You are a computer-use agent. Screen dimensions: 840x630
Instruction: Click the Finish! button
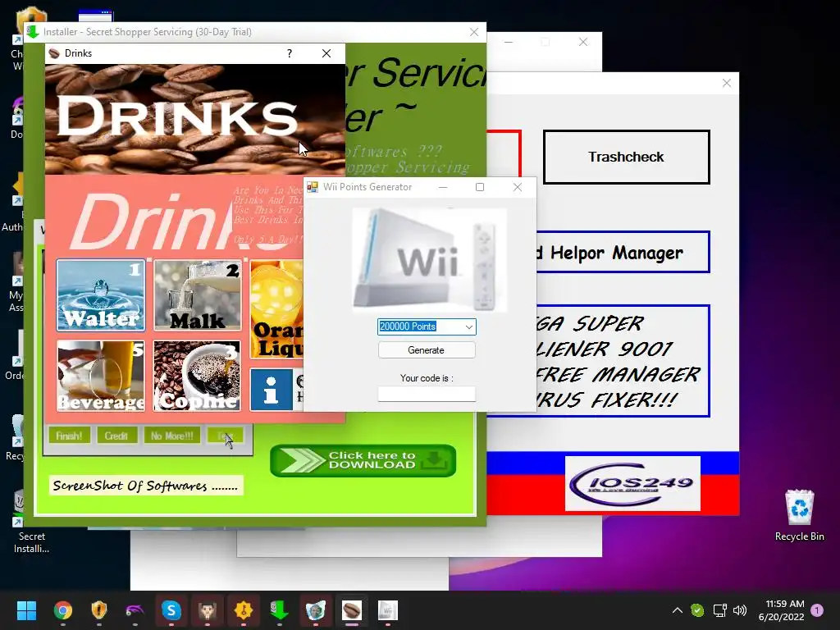click(x=69, y=436)
